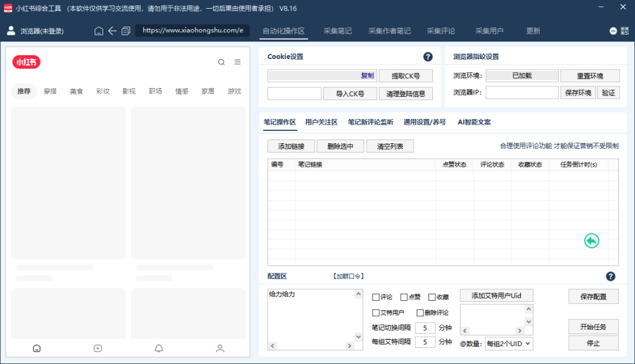Click the 笔记切换间隔 minutes field
The width and height of the screenshot is (635, 364).
425,327
